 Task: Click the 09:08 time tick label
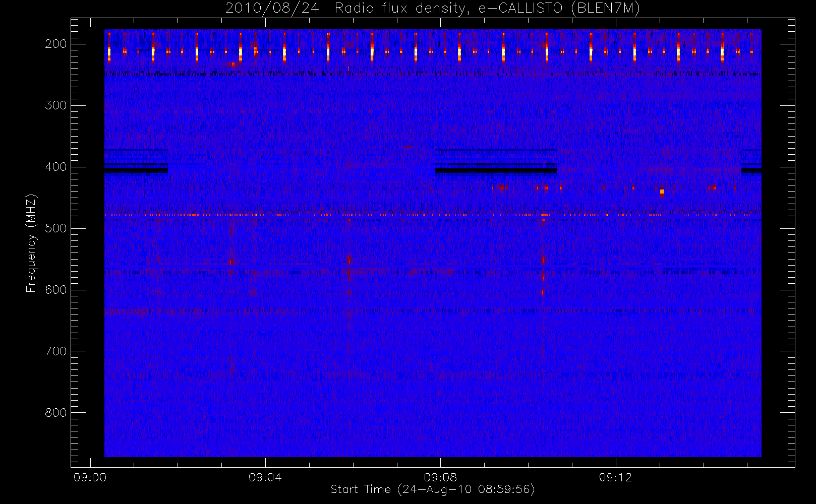click(440, 477)
